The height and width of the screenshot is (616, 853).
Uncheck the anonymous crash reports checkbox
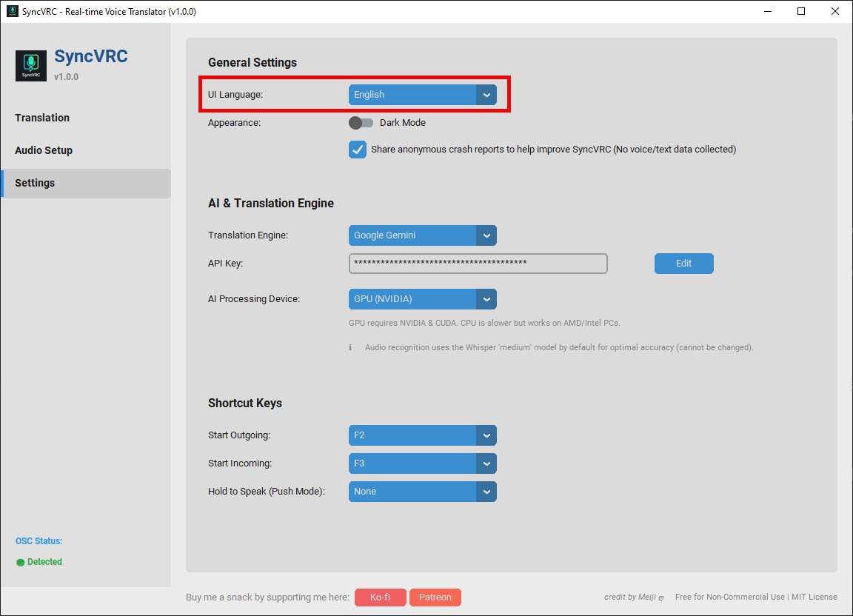[x=358, y=149]
